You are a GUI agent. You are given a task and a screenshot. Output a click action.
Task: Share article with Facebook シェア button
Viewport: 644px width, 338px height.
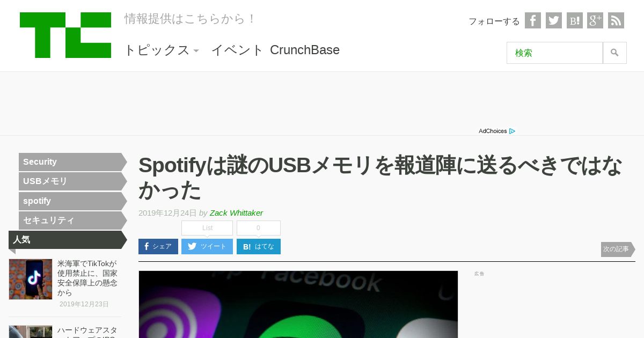158,246
